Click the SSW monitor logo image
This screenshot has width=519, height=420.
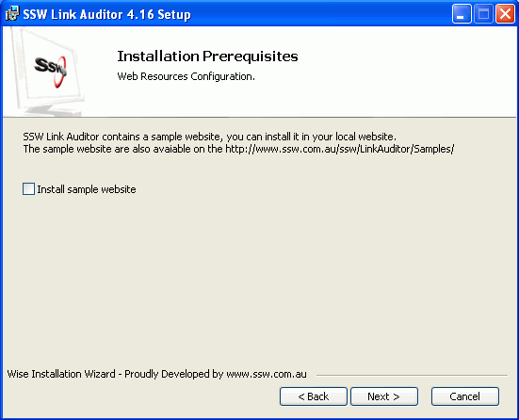click(x=45, y=73)
